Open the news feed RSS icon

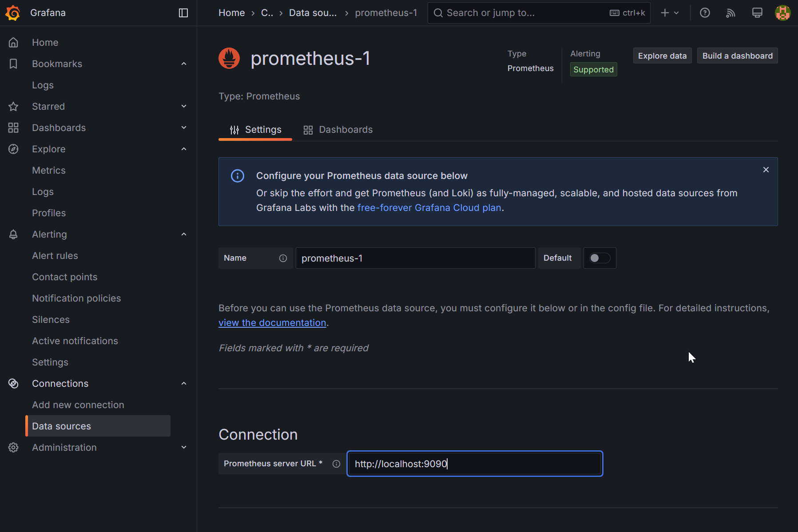731,13
